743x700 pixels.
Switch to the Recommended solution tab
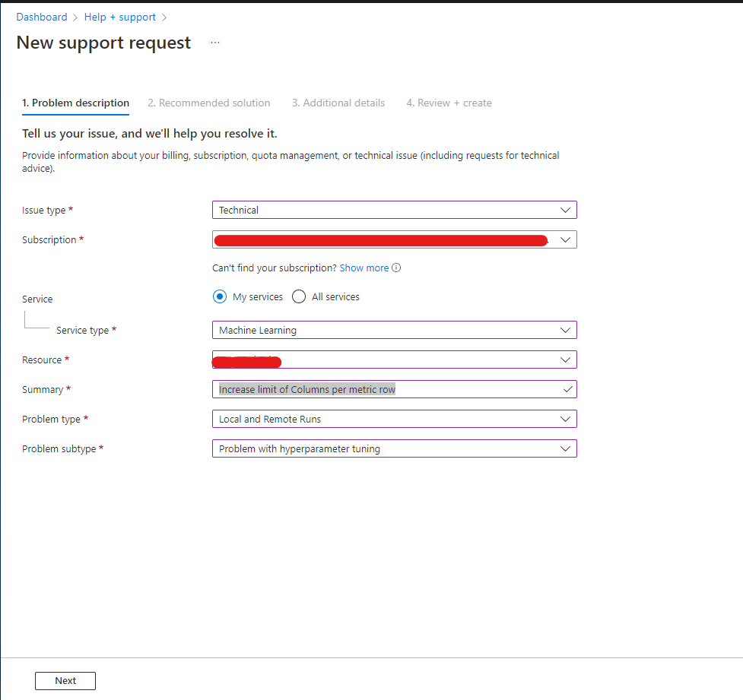[x=209, y=103]
